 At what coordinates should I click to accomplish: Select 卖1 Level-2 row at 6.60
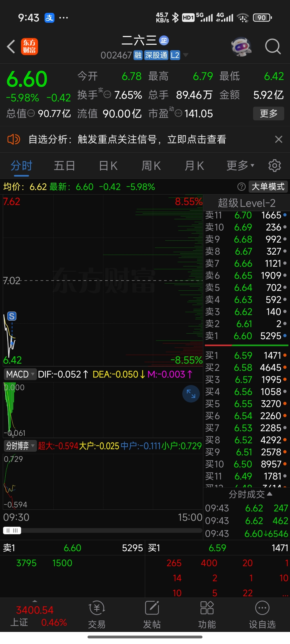[x=246, y=336]
